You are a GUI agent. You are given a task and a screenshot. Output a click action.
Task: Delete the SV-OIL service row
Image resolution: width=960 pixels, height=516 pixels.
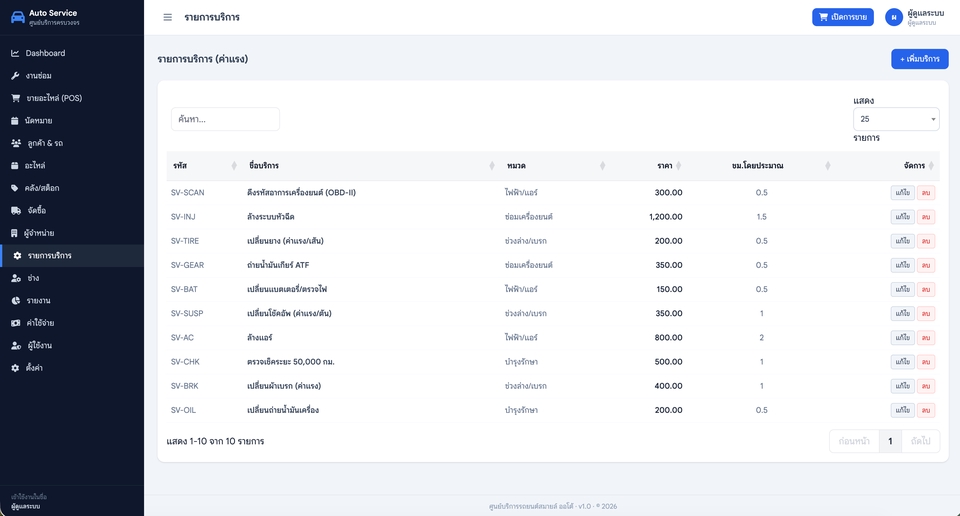(x=926, y=410)
